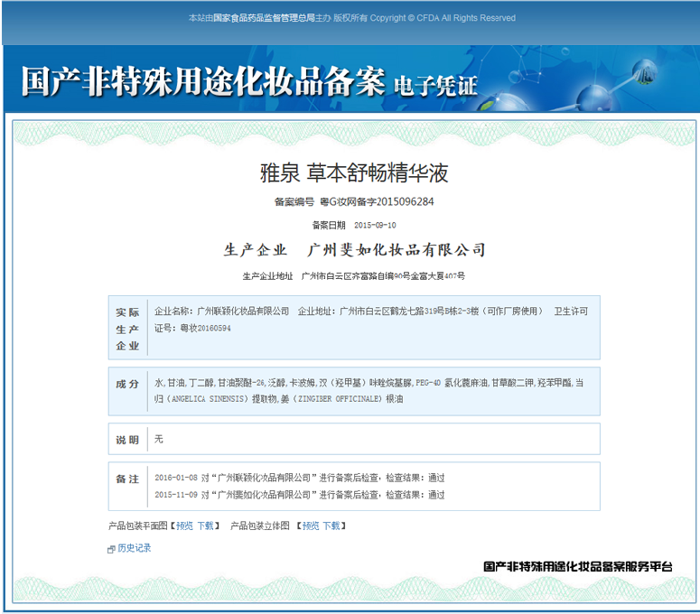Click the 说明 row label
700x614 pixels.
127,440
